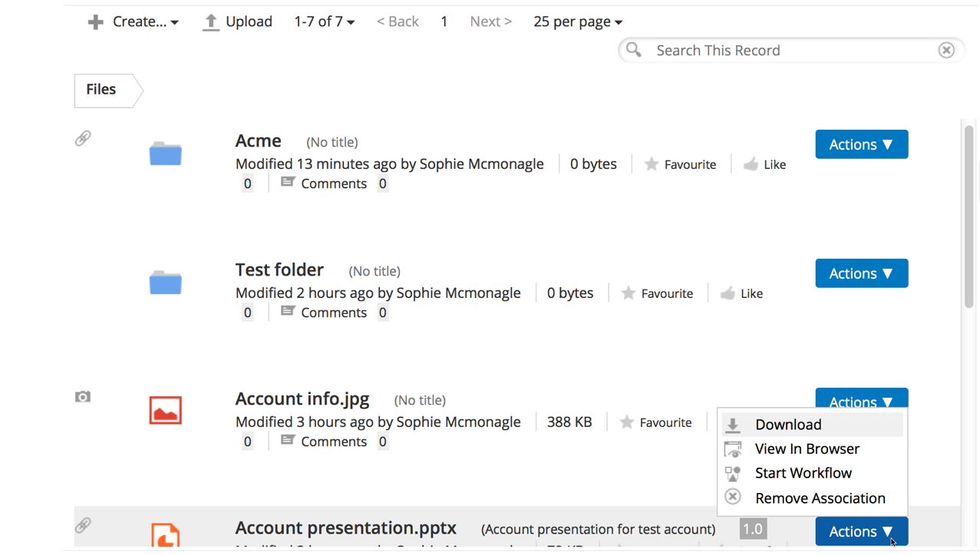This screenshot has height=555, width=980.
Task: Click the Search This Record field
Action: (790, 50)
